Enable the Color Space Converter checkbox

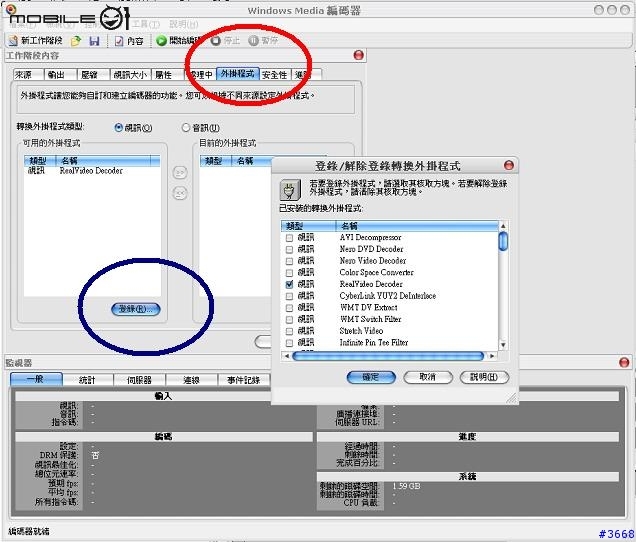point(289,273)
